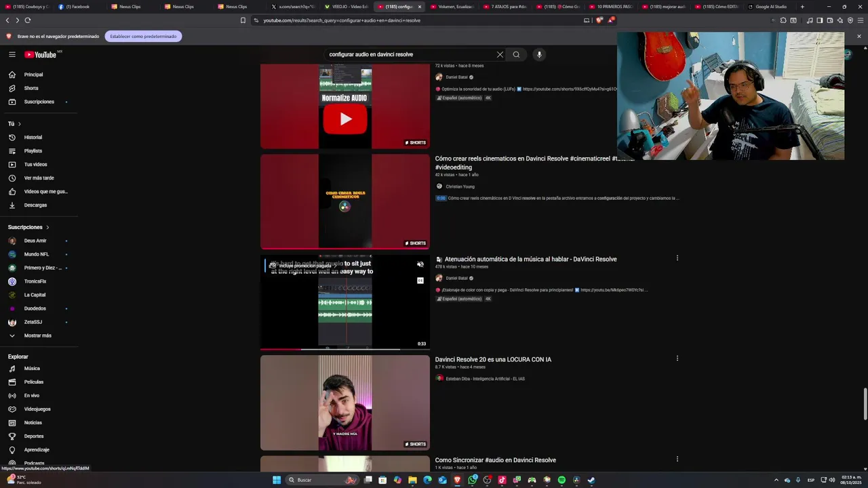Dismiss the default browser notification bar
This screenshot has width=868, height=488.
[859, 36]
